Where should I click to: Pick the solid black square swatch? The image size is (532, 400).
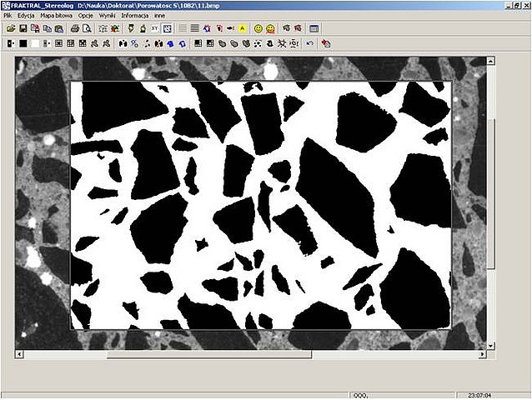[23, 42]
